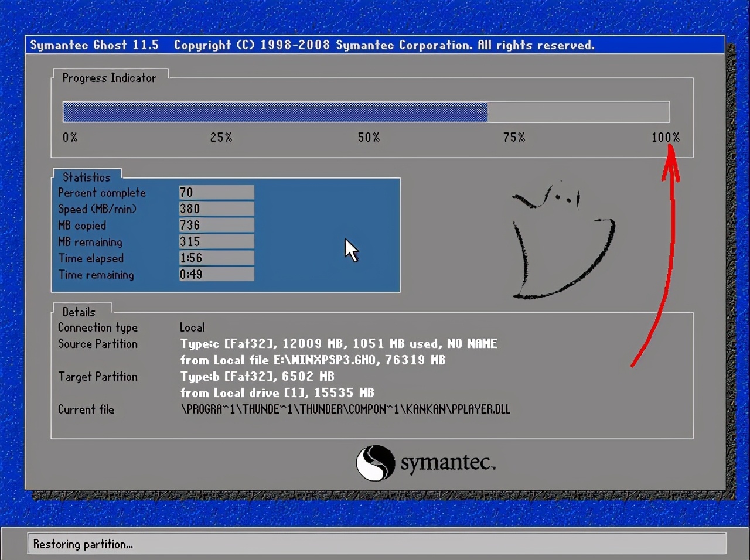
Task: Click the MB remaining field showing 315
Action: 216,241
